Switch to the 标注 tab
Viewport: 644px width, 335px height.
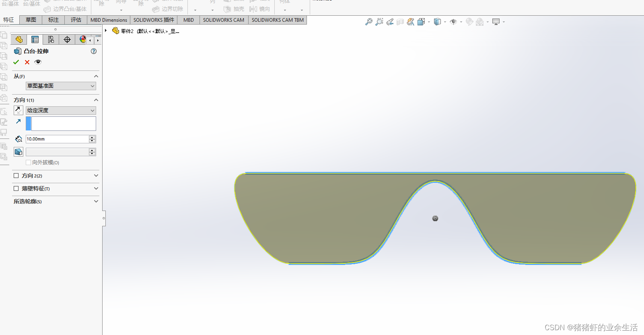[53, 20]
